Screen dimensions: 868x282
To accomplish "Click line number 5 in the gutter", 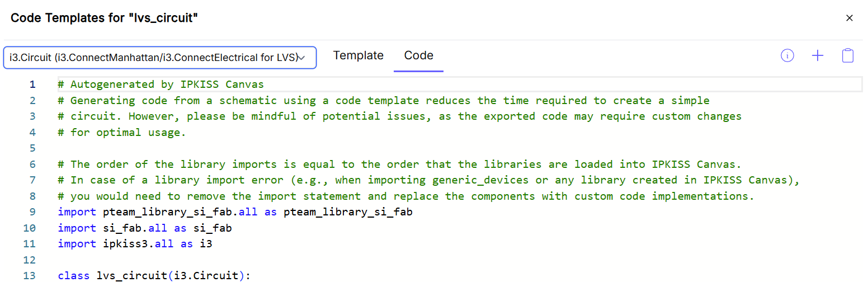I will (x=32, y=148).
